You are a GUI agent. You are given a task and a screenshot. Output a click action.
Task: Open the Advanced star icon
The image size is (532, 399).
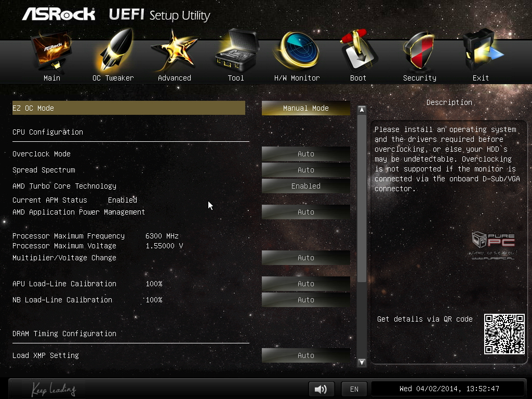pyautogui.click(x=174, y=51)
